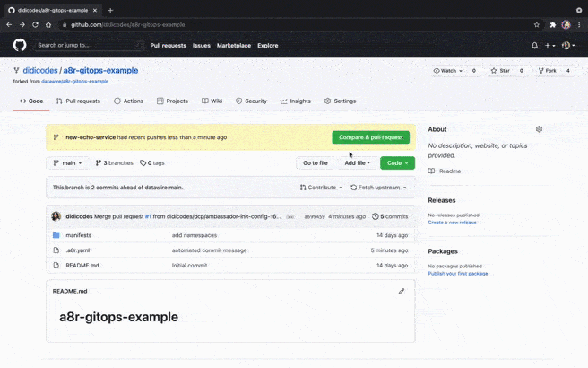
Task: Bookmark the page with the star icon
Action: click(537, 25)
